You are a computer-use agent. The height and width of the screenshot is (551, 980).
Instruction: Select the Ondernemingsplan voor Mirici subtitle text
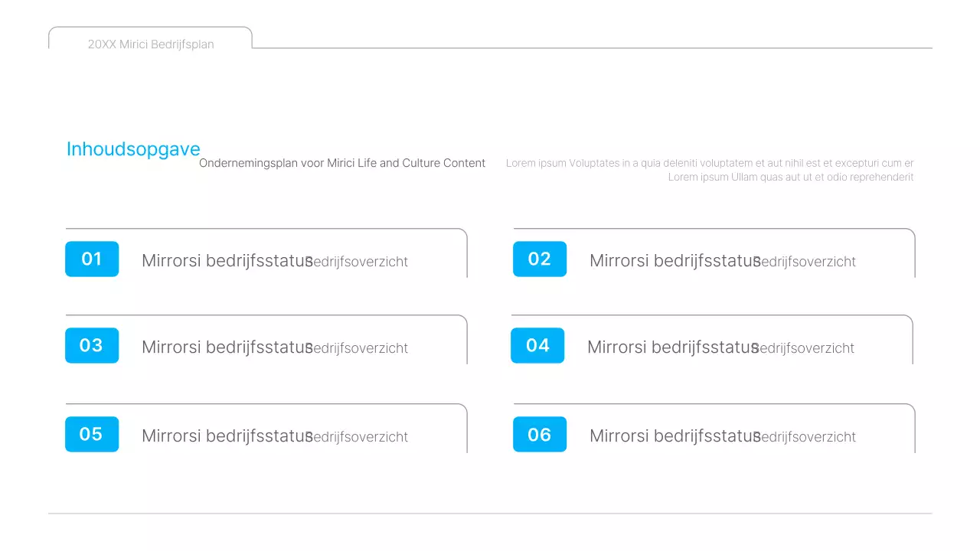(x=342, y=163)
